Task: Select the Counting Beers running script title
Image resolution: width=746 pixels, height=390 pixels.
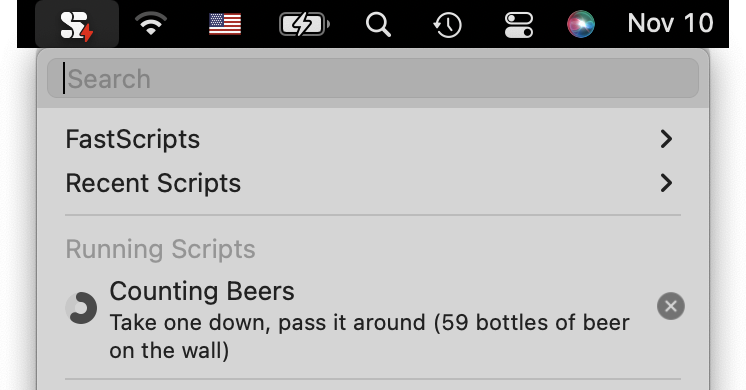Action: point(202,291)
